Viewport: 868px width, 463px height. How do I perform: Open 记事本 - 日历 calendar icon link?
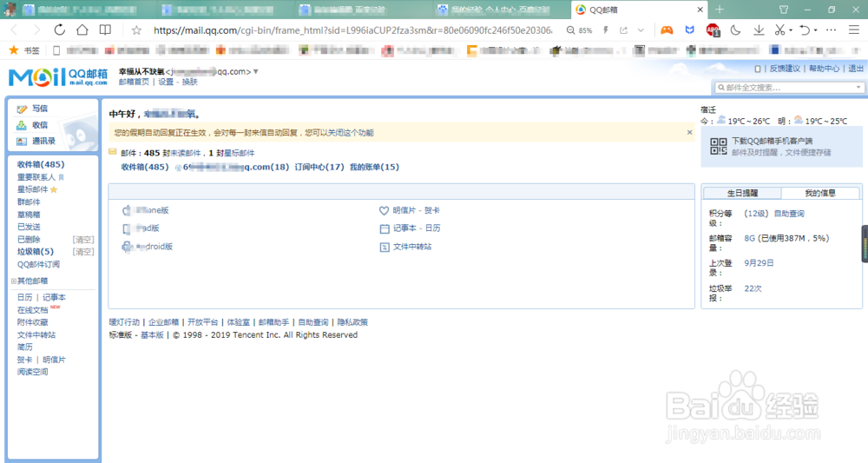(411, 228)
